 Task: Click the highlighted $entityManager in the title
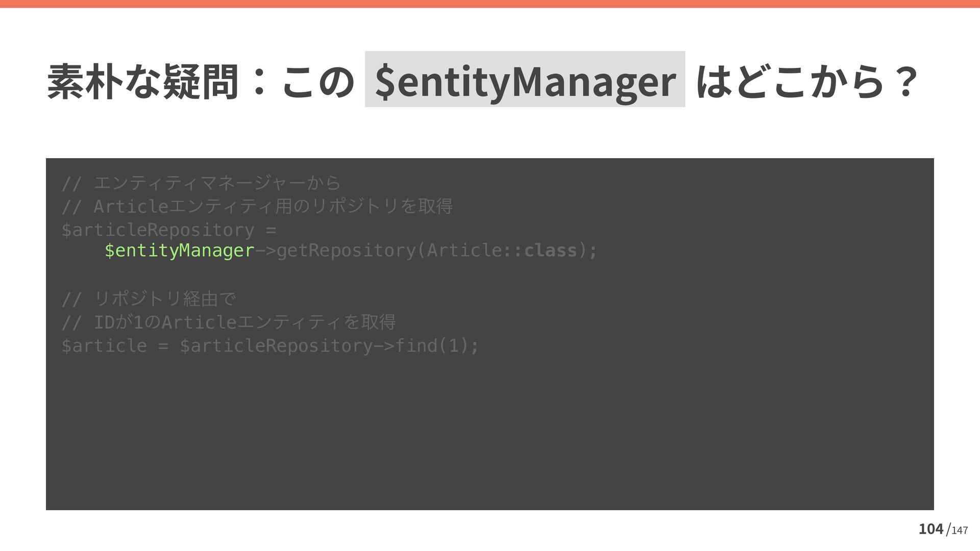pos(525,81)
